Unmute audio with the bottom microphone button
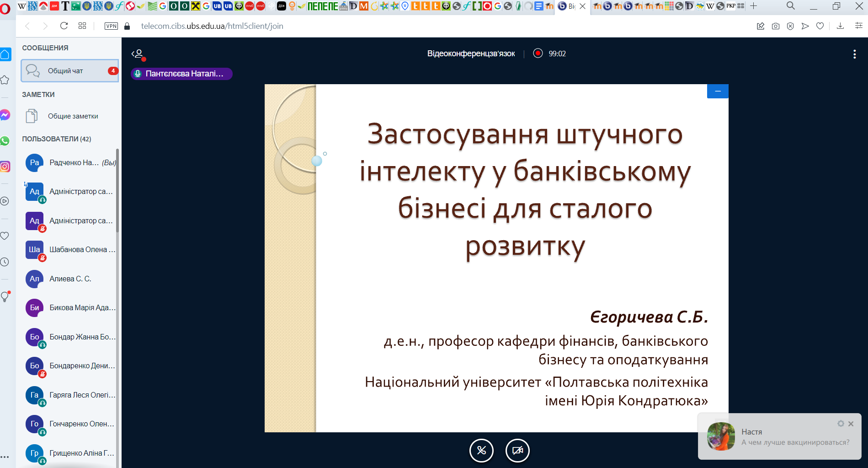Viewport: 868px width, 468px height. tap(481, 451)
